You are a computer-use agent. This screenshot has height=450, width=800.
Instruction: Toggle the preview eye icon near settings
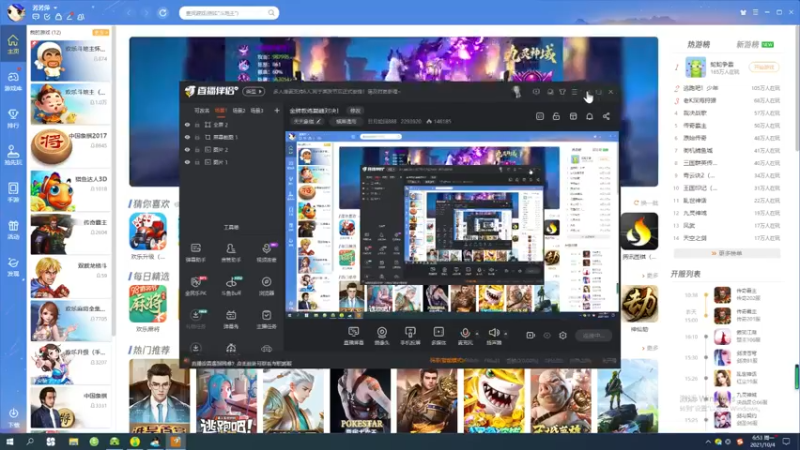[x=547, y=336]
